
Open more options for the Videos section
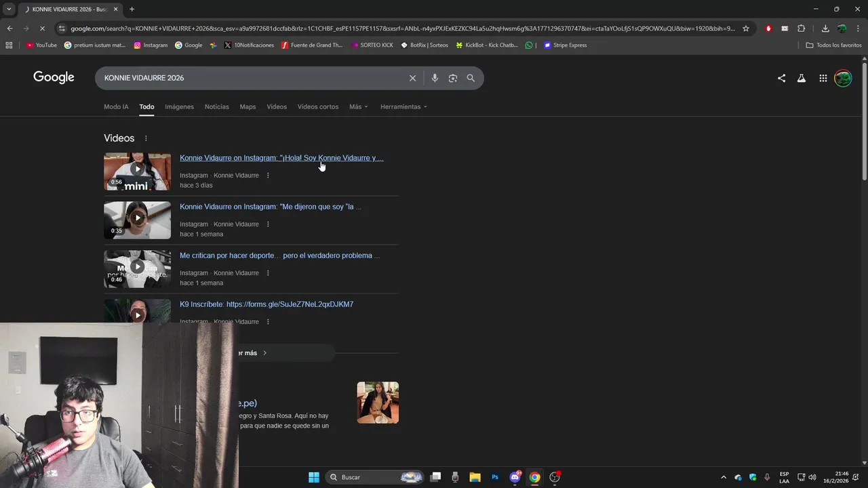click(x=146, y=138)
